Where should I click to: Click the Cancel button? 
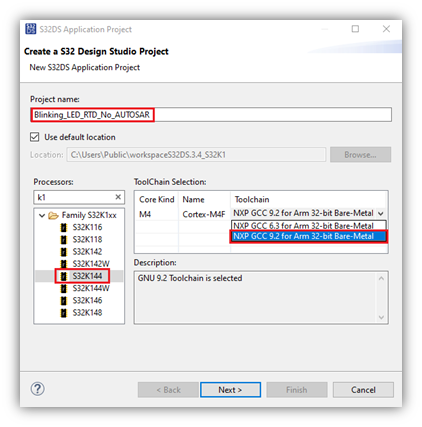(x=363, y=390)
